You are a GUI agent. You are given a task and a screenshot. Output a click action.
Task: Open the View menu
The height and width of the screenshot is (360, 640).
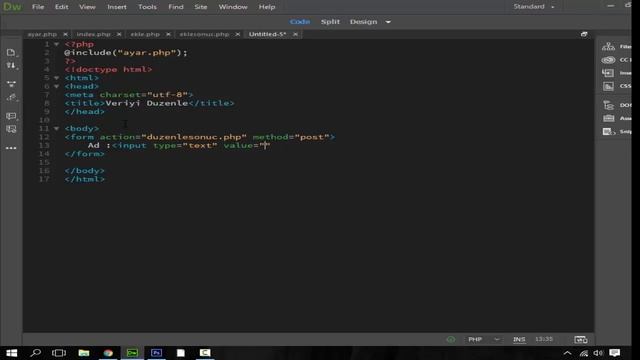[x=87, y=7]
